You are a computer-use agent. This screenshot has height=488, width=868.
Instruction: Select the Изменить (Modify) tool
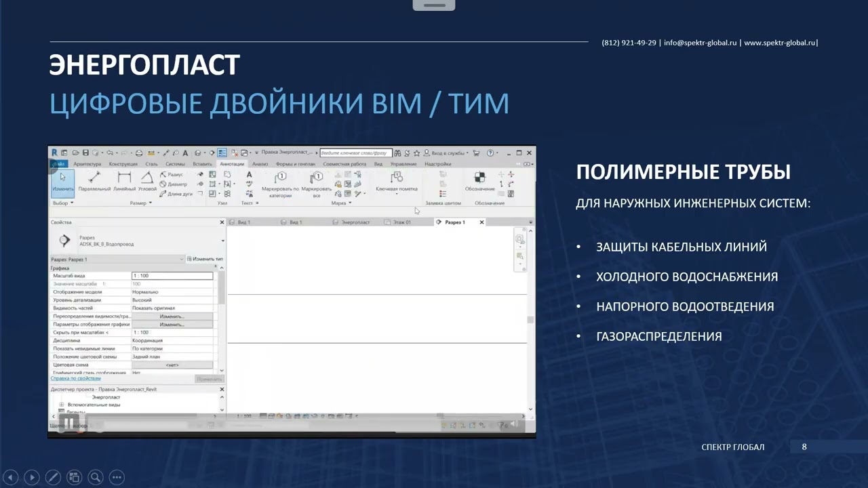pos(62,183)
